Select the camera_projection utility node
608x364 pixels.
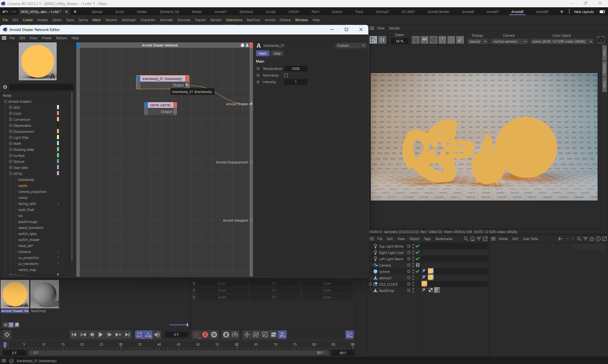[x=32, y=192]
